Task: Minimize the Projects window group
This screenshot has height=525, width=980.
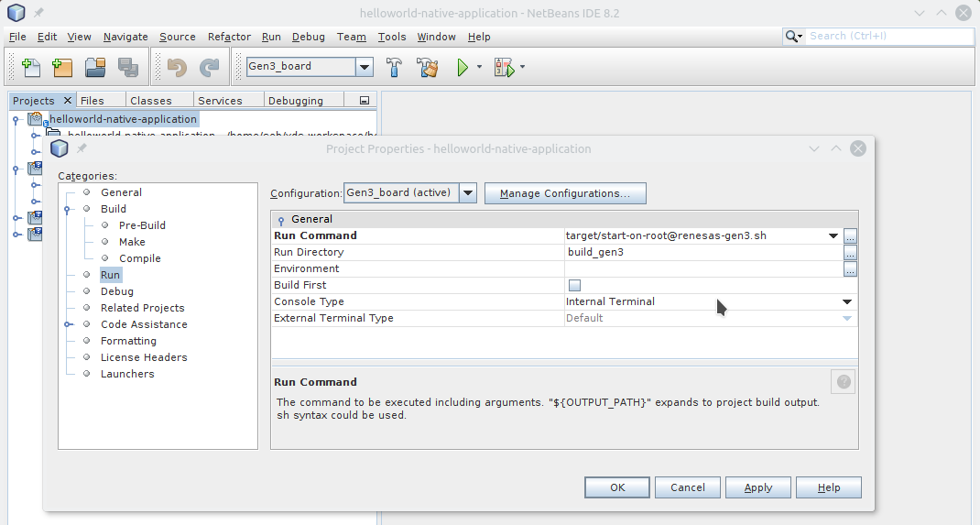Action: [365, 100]
